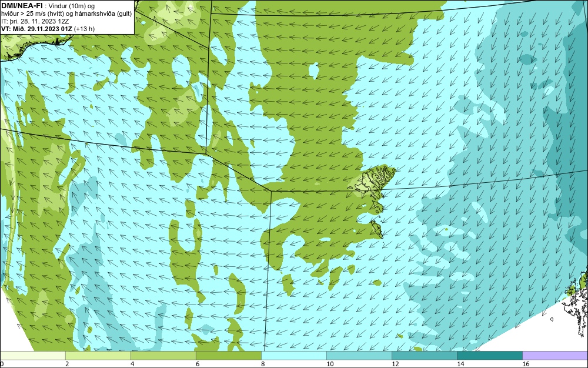Click the 6–8 m/s olive green legend swatch
Image resolution: width=588 pixels, height=368 pixels.
click(229, 356)
